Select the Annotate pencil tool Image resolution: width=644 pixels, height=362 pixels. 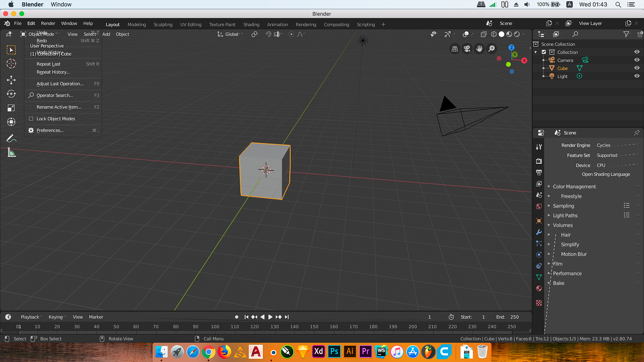point(11,138)
